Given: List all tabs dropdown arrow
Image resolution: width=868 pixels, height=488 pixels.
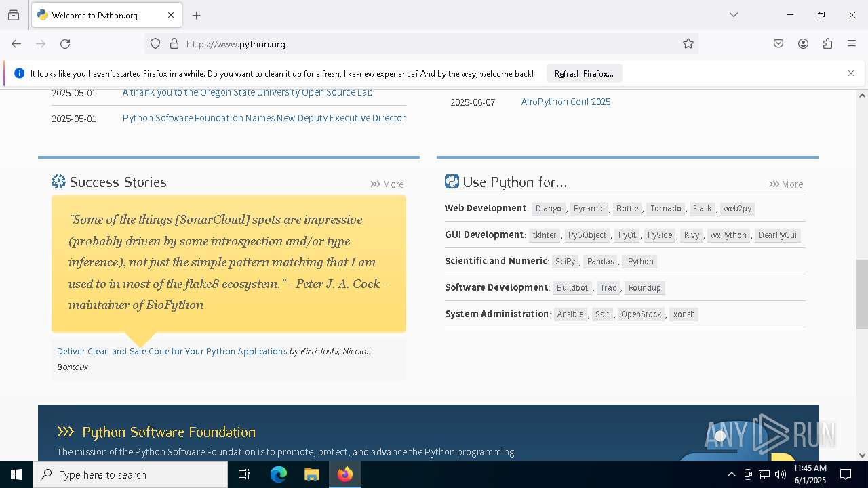Looking at the screenshot, I should [x=734, y=15].
